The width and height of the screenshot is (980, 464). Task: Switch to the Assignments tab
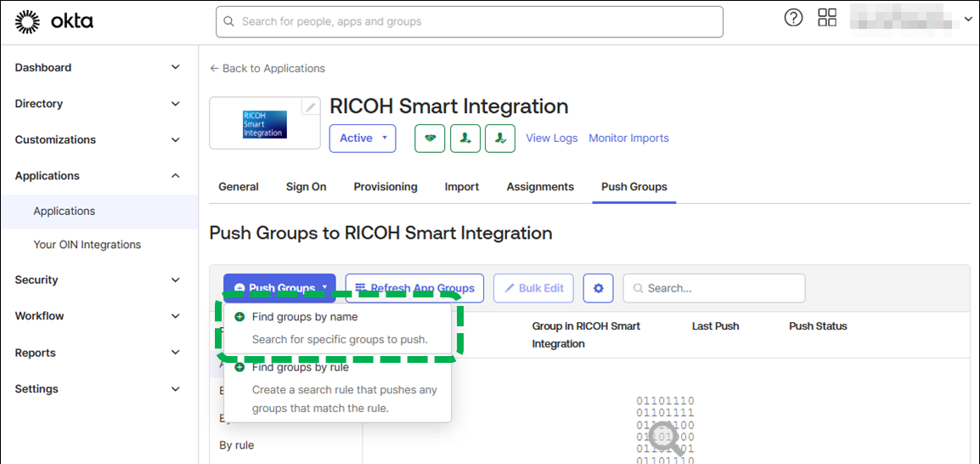(540, 187)
